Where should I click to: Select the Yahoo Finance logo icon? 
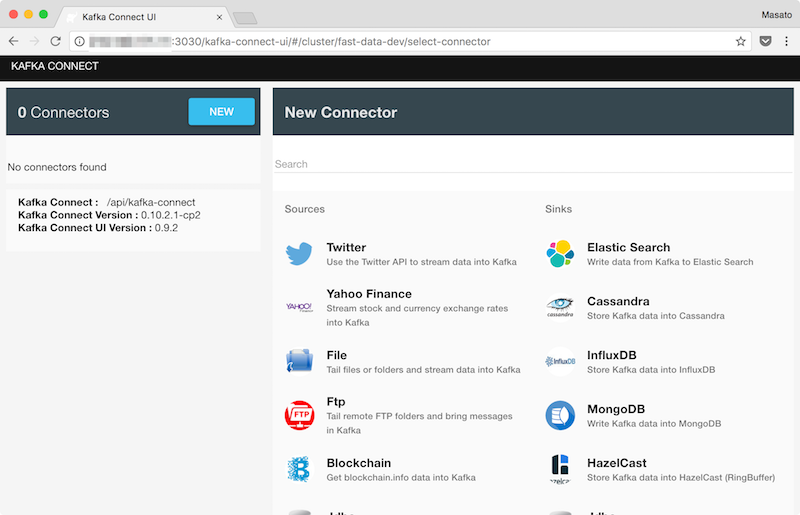(299, 307)
